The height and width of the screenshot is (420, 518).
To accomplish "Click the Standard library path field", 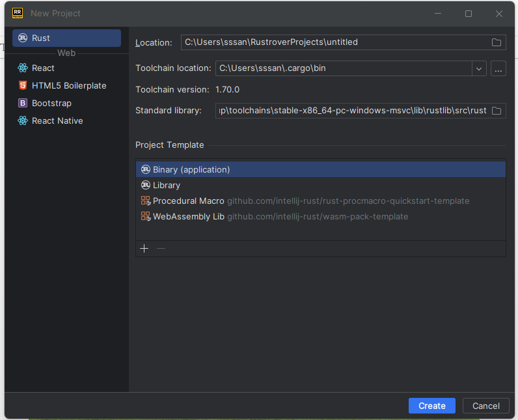I will [x=351, y=111].
